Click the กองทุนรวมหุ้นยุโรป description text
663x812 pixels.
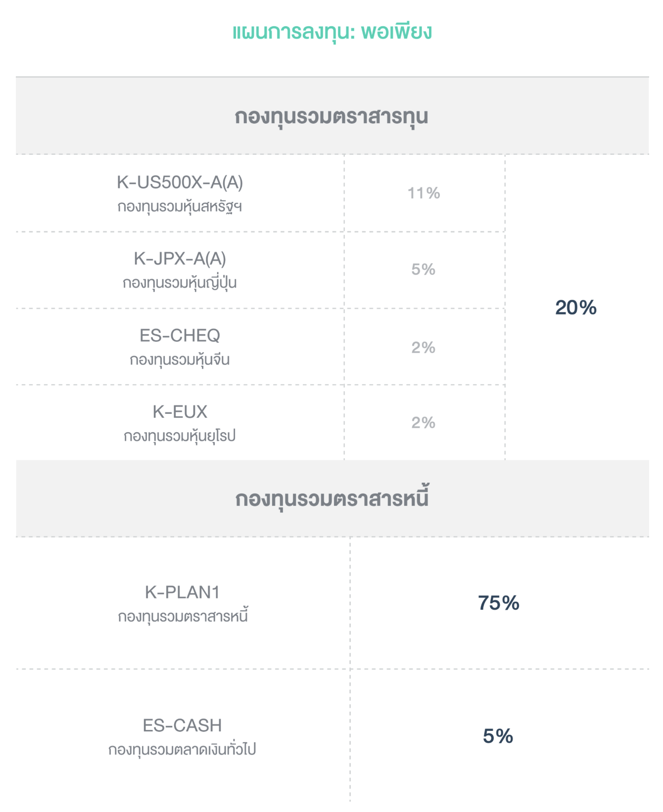coord(180,436)
